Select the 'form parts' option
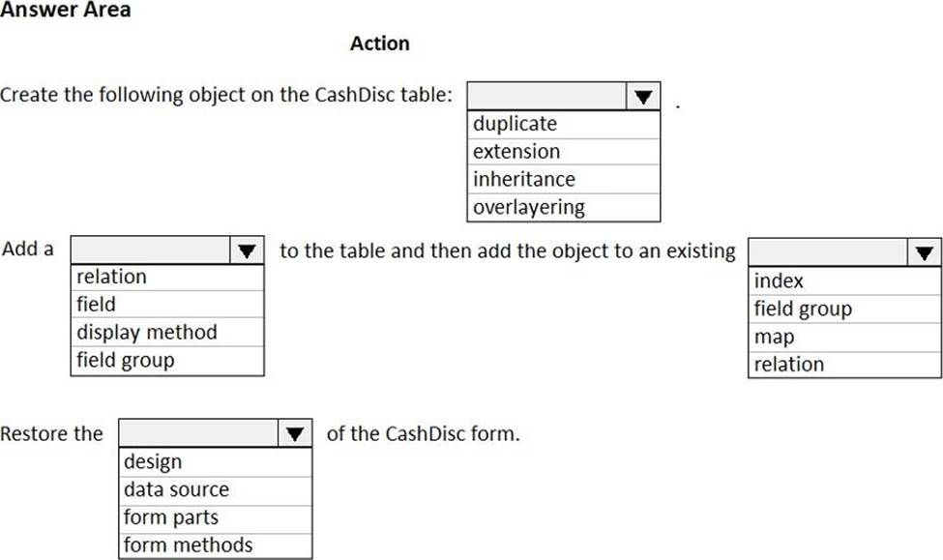The width and height of the screenshot is (943, 560). coord(216,517)
